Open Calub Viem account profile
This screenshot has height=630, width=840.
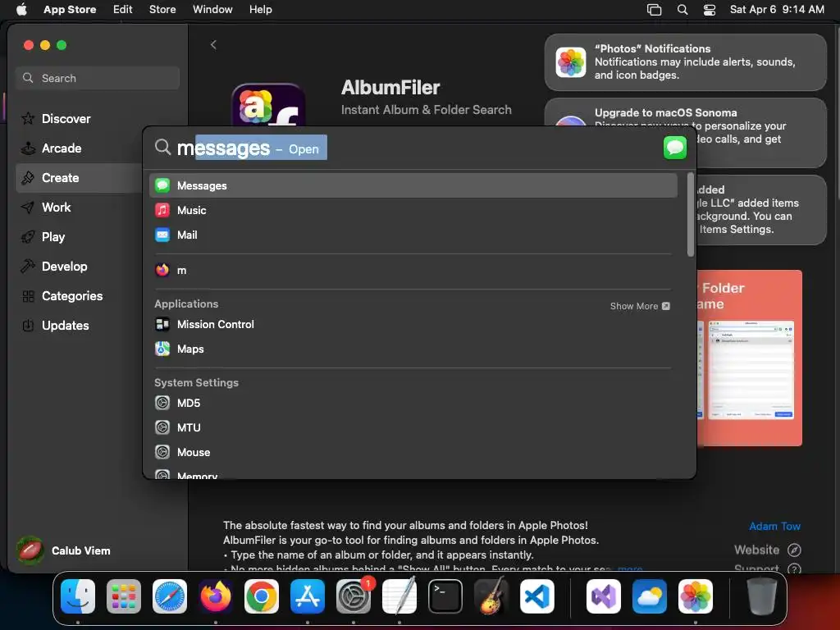click(x=64, y=550)
